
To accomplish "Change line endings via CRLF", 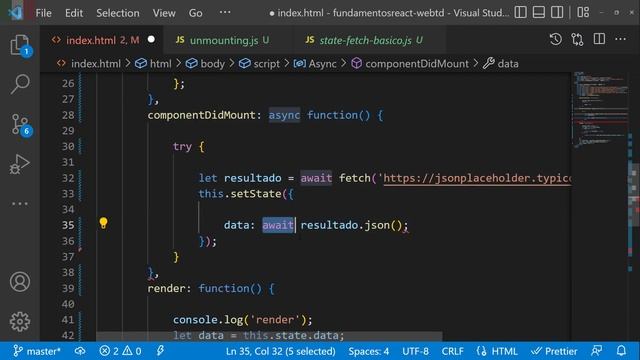I will tap(452, 351).
